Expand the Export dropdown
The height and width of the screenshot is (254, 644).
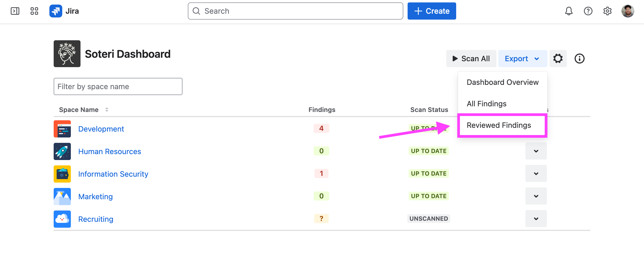click(522, 59)
